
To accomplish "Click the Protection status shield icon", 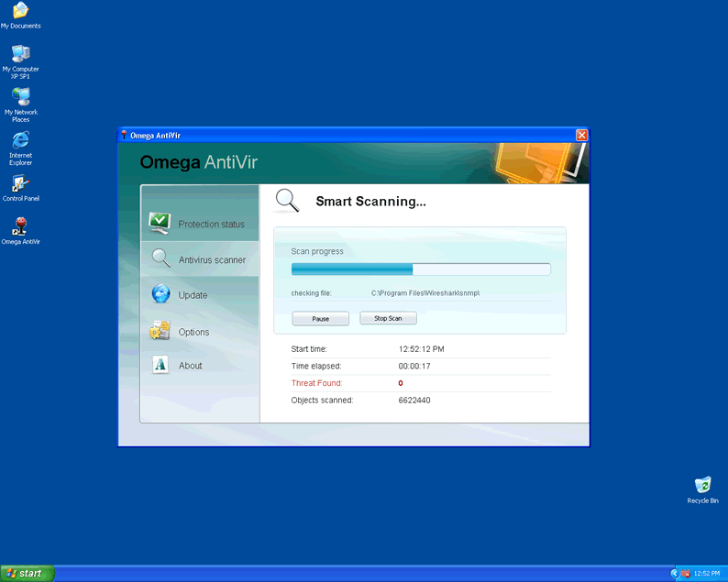I will pyautogui.click(x=160, y=222).
